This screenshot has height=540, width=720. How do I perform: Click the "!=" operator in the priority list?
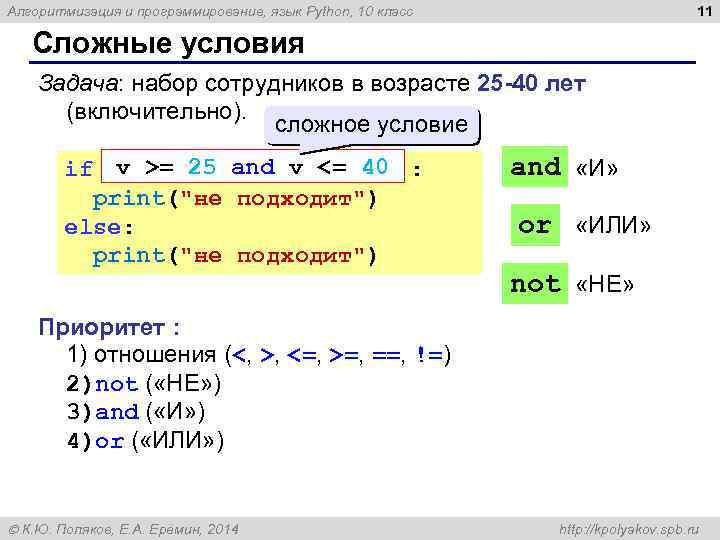[428, 354]
